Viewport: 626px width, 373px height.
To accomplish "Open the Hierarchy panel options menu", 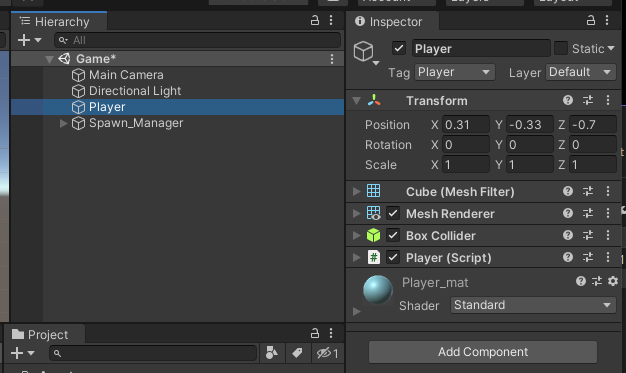I will pos(331,20).
